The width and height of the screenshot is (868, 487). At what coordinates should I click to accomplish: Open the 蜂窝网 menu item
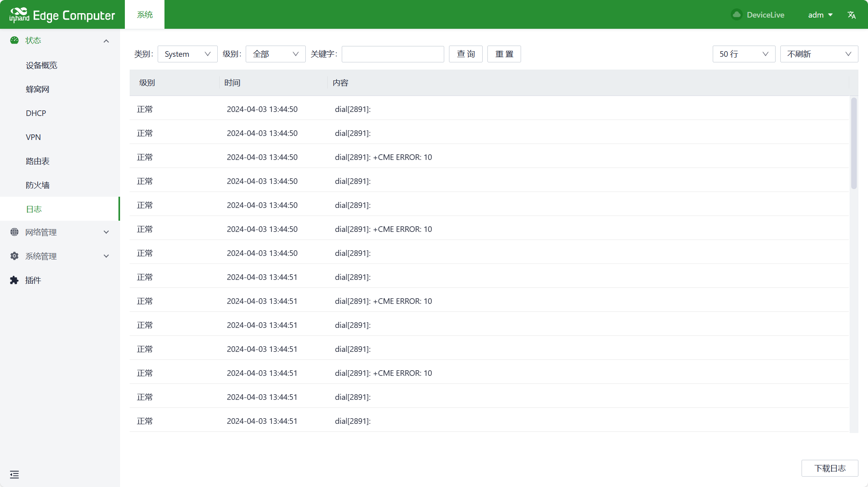coord(60,89)
